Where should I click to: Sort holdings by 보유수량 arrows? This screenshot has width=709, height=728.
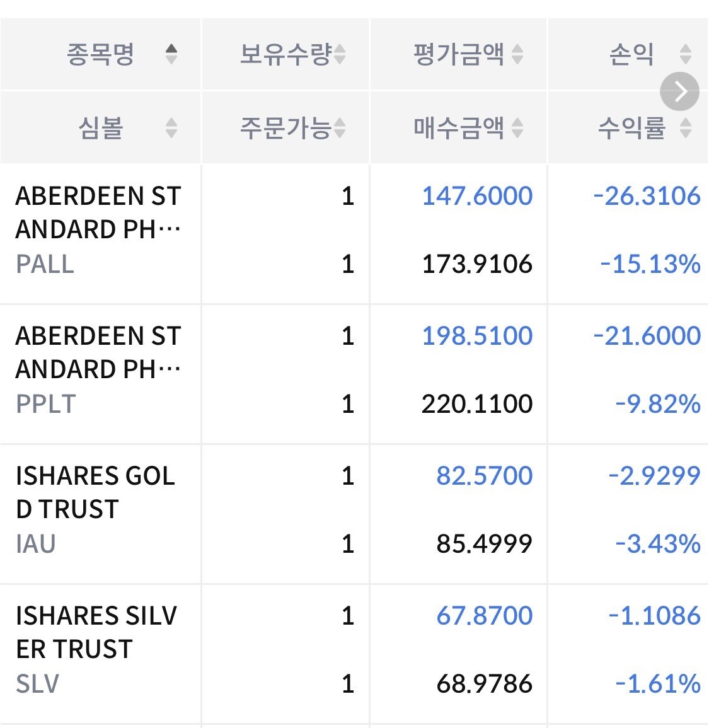pos(340,54)
